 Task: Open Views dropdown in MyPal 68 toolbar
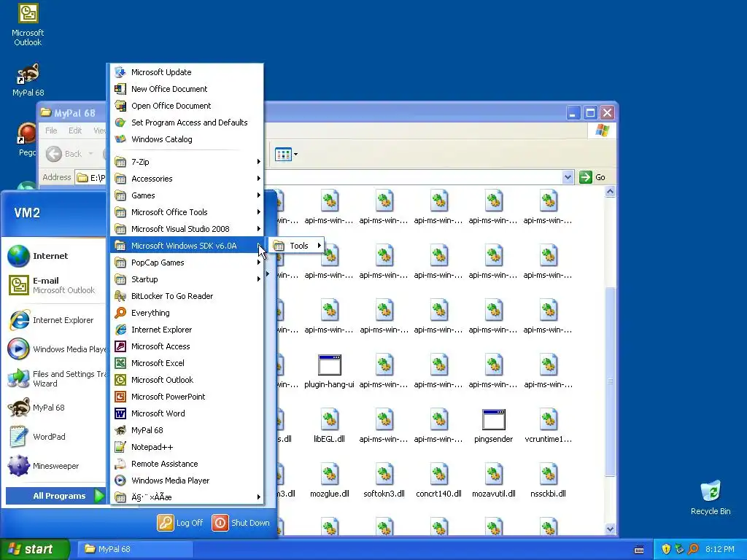[x=286, y=155]
